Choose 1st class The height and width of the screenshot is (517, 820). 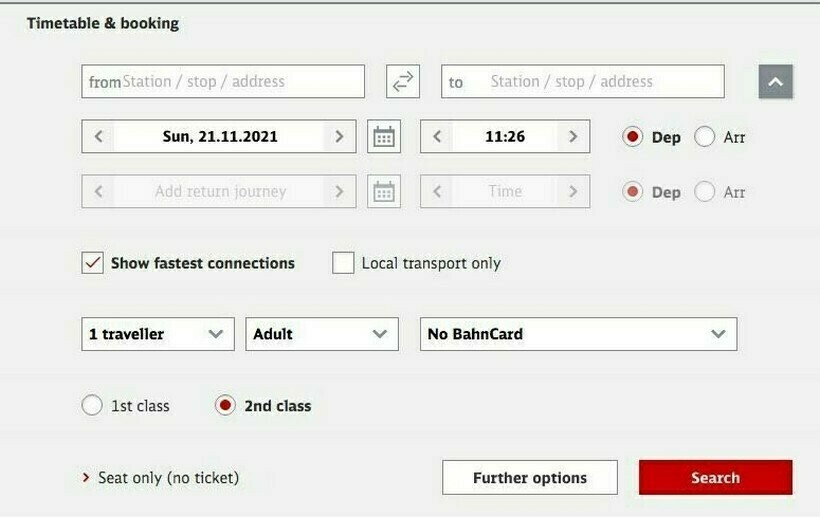[x=92, y=406]
